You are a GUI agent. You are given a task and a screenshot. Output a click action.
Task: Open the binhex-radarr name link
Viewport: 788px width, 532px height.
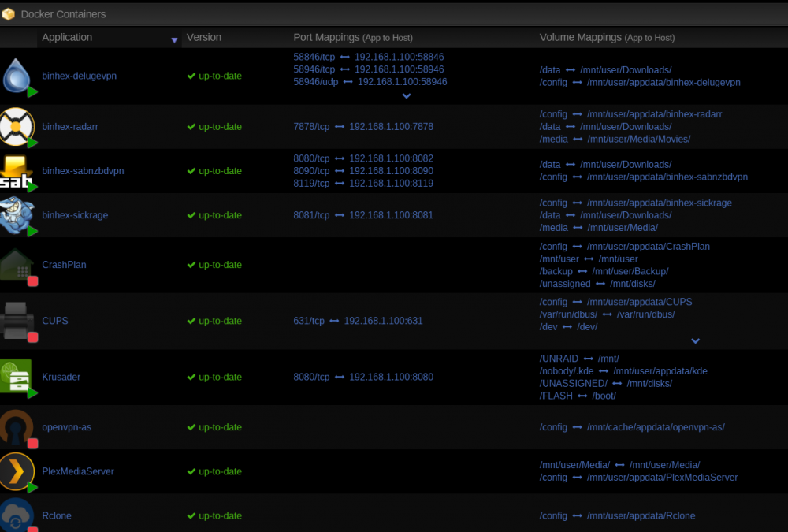(70, 127)
